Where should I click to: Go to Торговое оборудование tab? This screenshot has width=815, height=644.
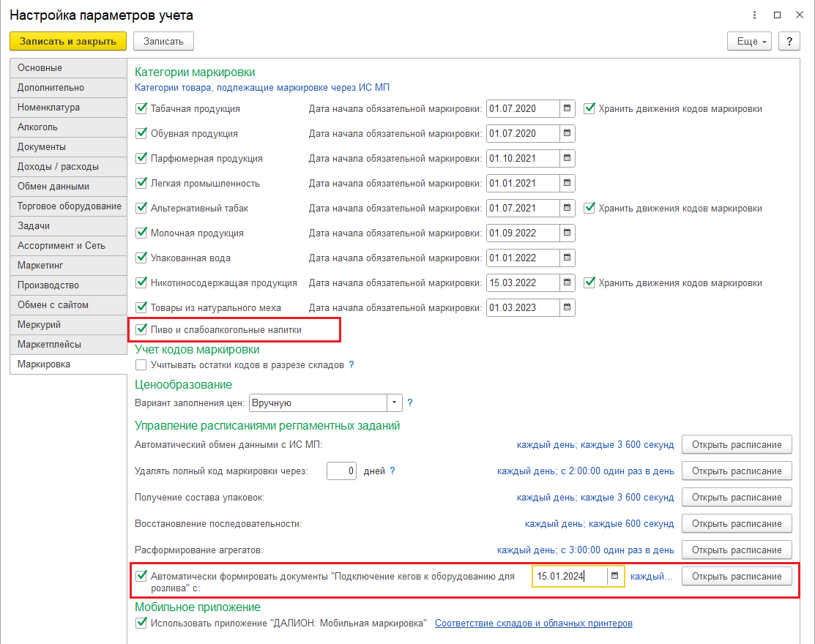tap(68, 206)
